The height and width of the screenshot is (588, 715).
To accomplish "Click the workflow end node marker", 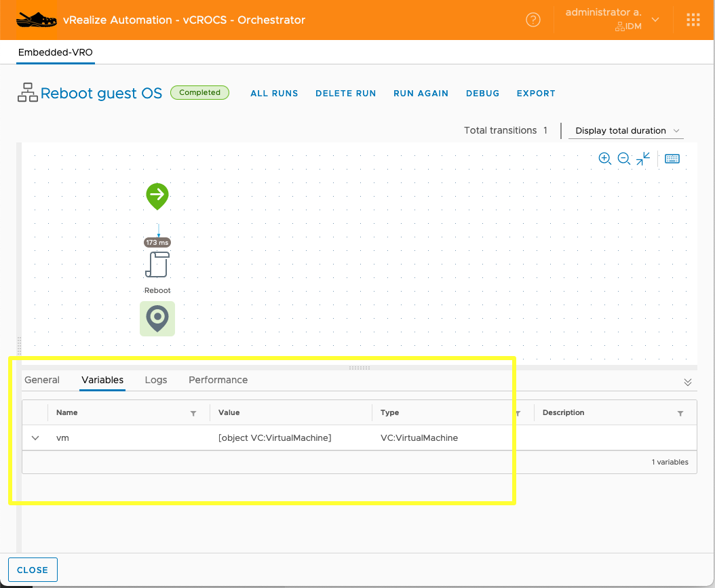I will coord(157,318).
